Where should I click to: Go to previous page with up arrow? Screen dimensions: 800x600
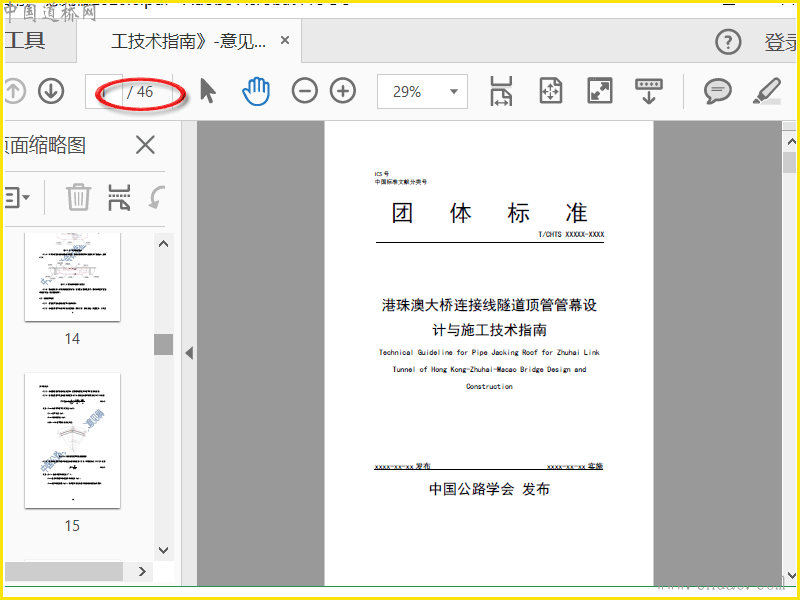tap(14, 92)
